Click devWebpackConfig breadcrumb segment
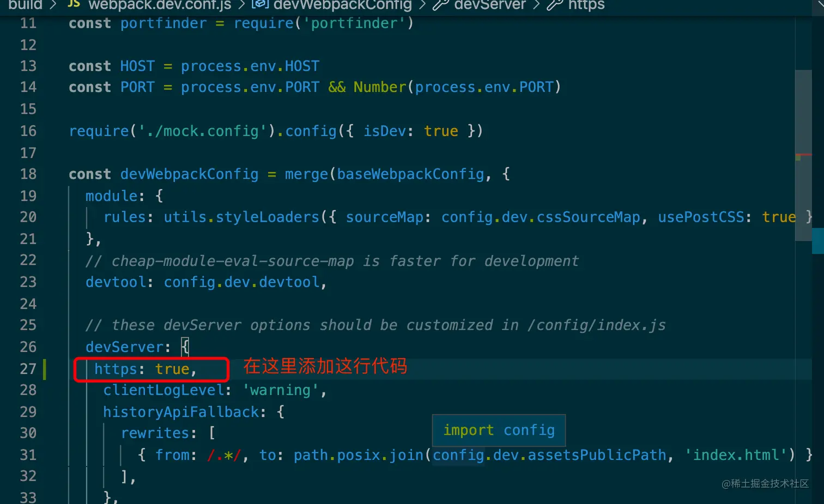This screenshot has height=504, width=824. tap(342, 5)
